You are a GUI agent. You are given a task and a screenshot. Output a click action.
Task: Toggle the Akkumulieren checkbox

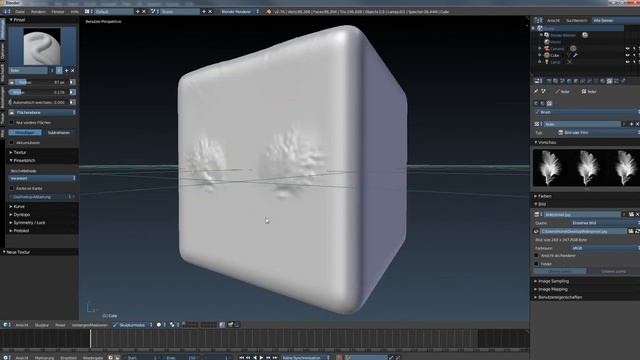coord(12,143)
